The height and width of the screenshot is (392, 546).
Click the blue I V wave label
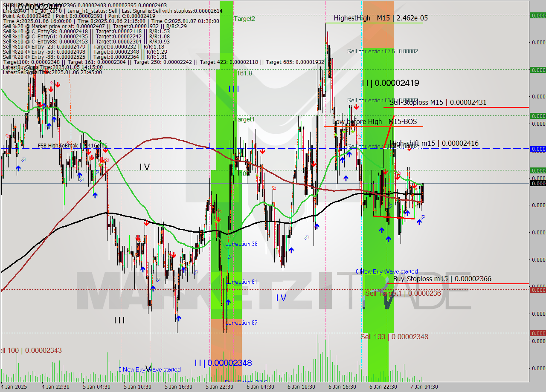coord(281,298)
